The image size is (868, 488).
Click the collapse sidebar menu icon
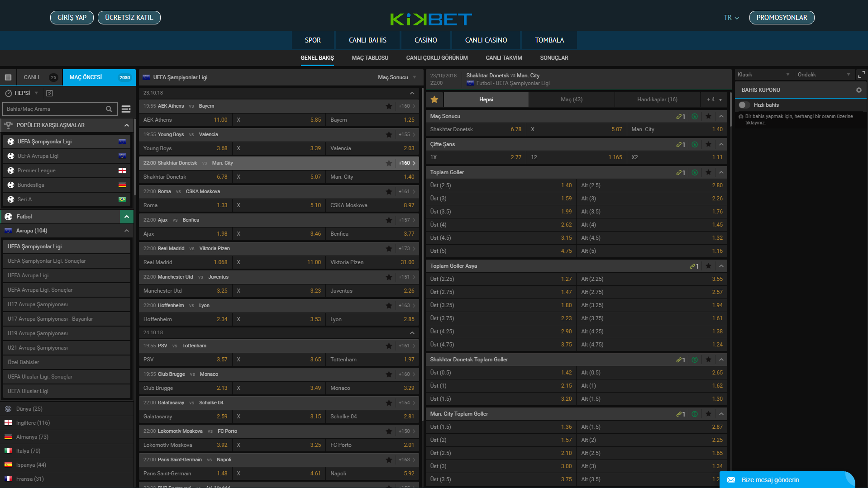126,109
